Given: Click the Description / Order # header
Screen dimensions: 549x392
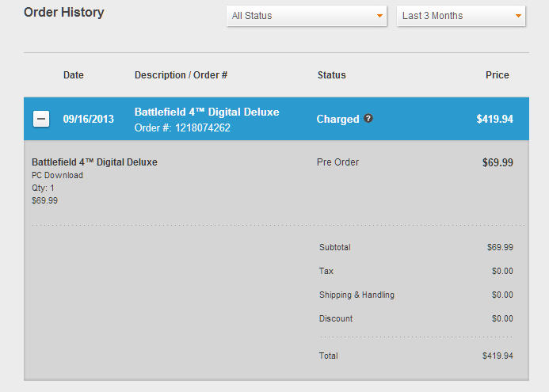Looking at the screenshot, I should click(x=181, y=75).
